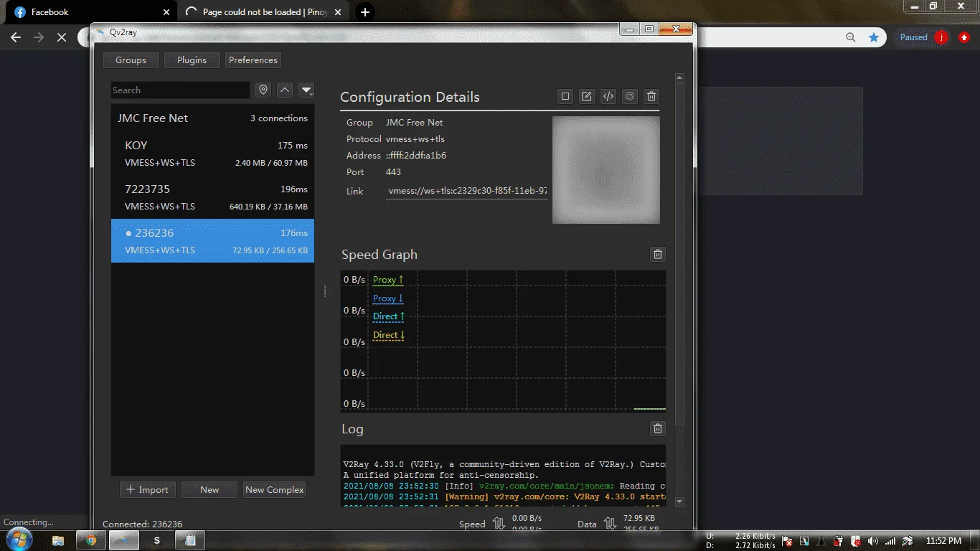Open a new Chrome tab

[365, 12]
